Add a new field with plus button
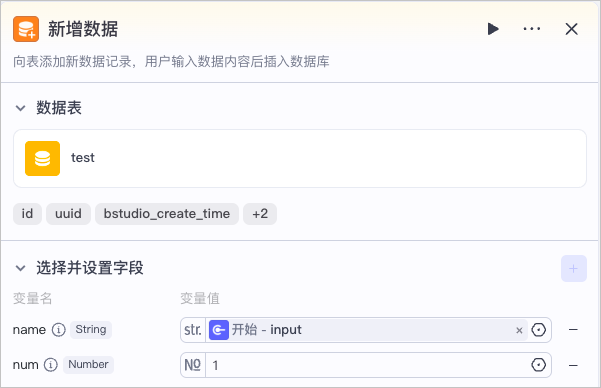This screenshot has width=601, height=388. [x=573, y=268]
